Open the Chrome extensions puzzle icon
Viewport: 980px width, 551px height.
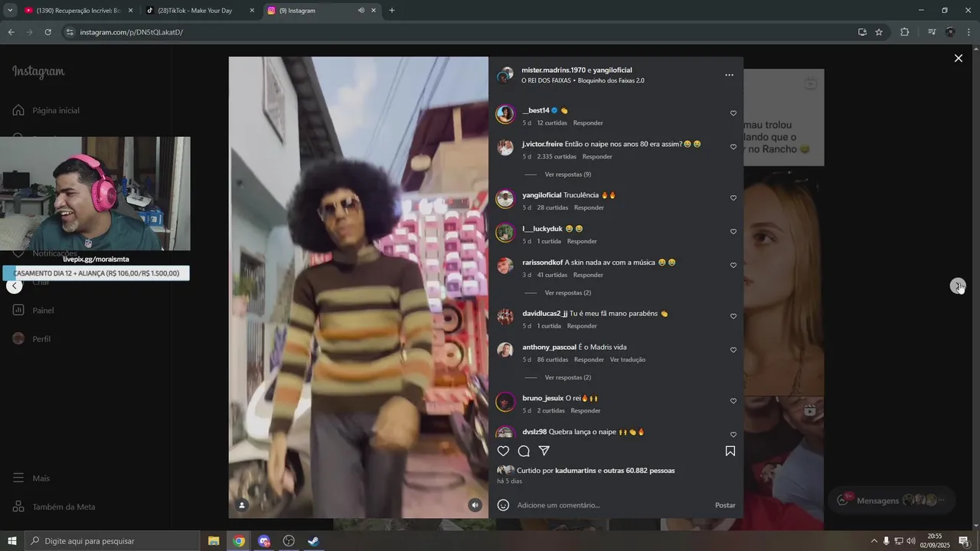pyautogui.click(x=905, y=32)
